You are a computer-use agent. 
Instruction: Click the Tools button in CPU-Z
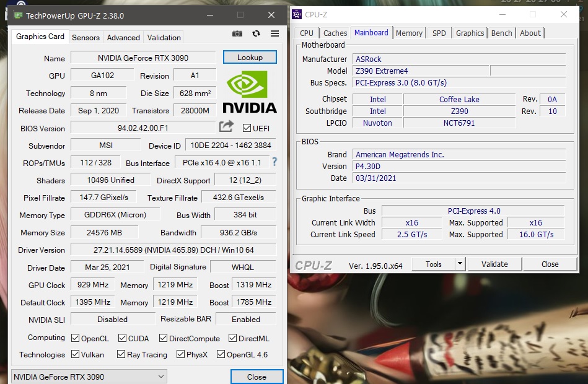[434, 264]
